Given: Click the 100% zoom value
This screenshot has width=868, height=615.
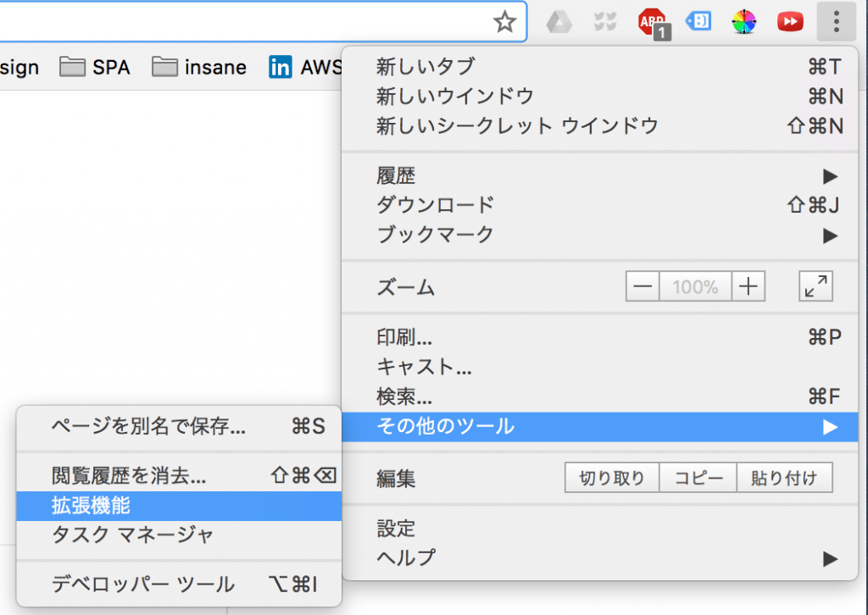Looking at the screenshot, I should pyautogui.click(x=695, y=286).
